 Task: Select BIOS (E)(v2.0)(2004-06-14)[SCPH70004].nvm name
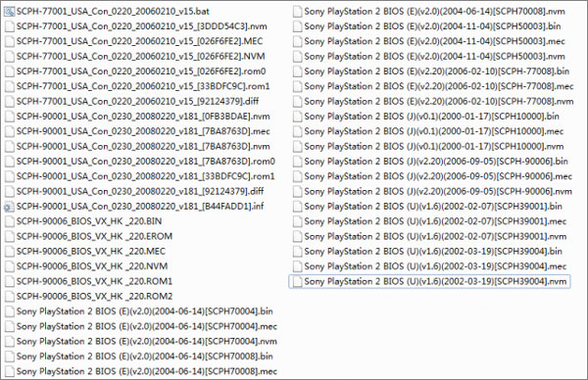(x=147, y=342)
